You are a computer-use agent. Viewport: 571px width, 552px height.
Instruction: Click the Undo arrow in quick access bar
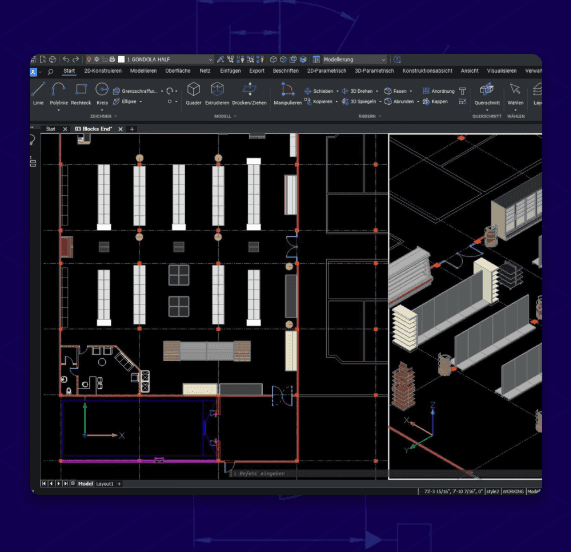tap(66, 59)
